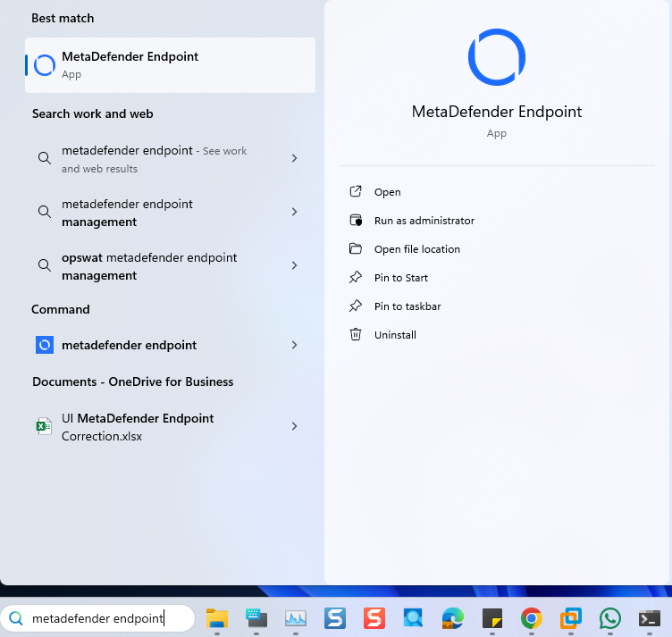Select 'opswat metadefender endpoint management' suggestion

coord(170,266)
